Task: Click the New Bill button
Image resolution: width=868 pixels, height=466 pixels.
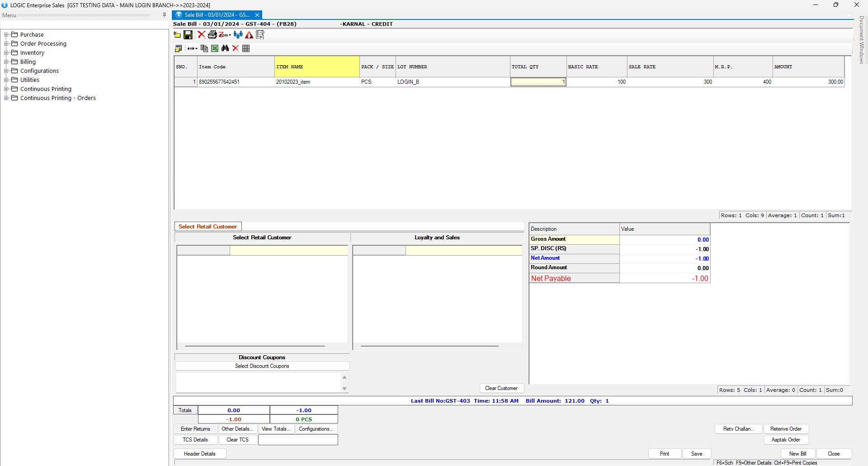Action: [797, 454]
